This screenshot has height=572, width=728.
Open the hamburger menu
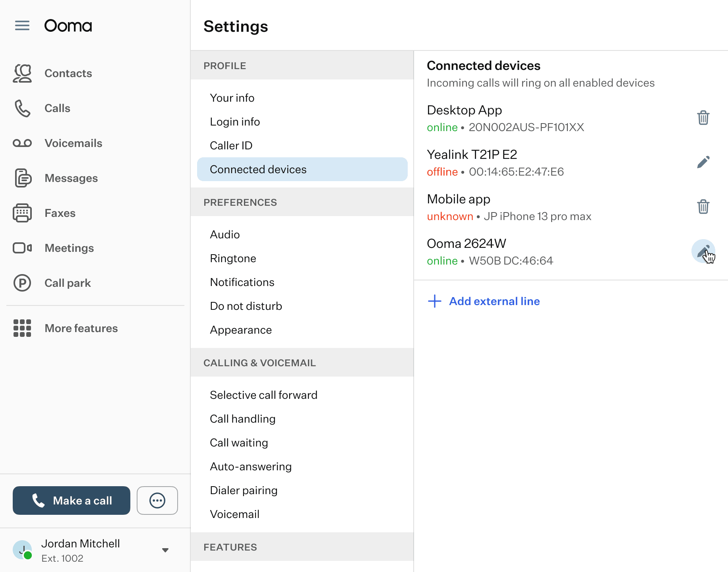click(x=22, y=26)
